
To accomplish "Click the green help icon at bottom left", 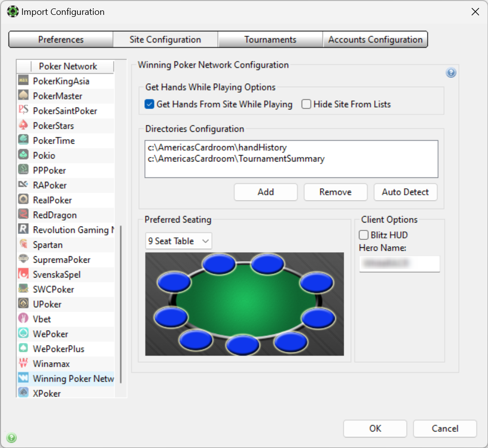I will [11, 438].
